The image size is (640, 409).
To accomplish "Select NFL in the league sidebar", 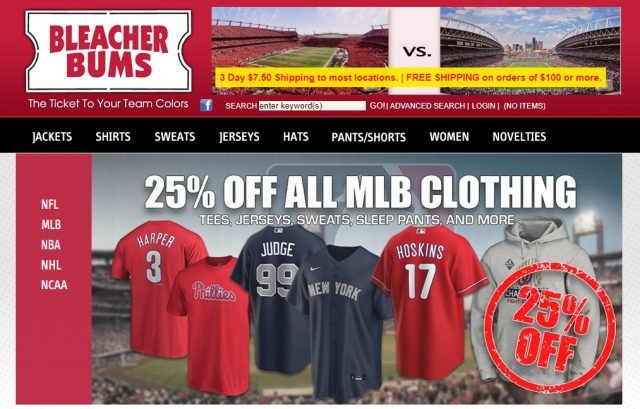I will point(50,204).
